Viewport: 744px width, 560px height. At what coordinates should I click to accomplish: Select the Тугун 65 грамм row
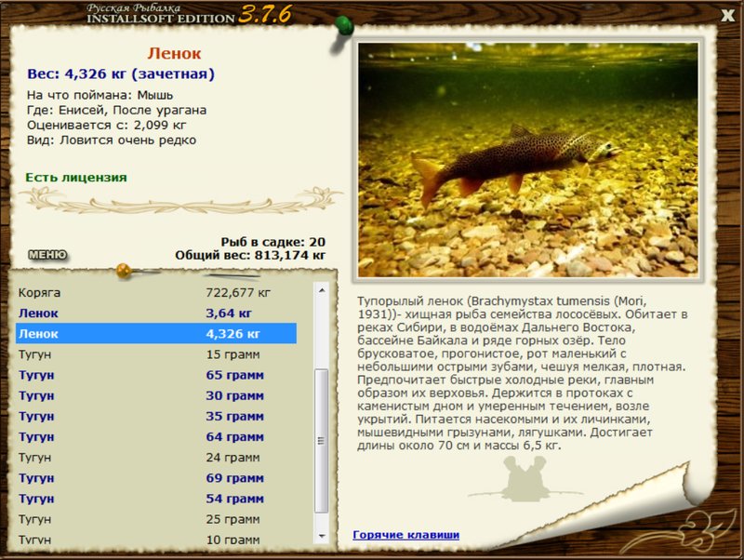tap(156, 375)
